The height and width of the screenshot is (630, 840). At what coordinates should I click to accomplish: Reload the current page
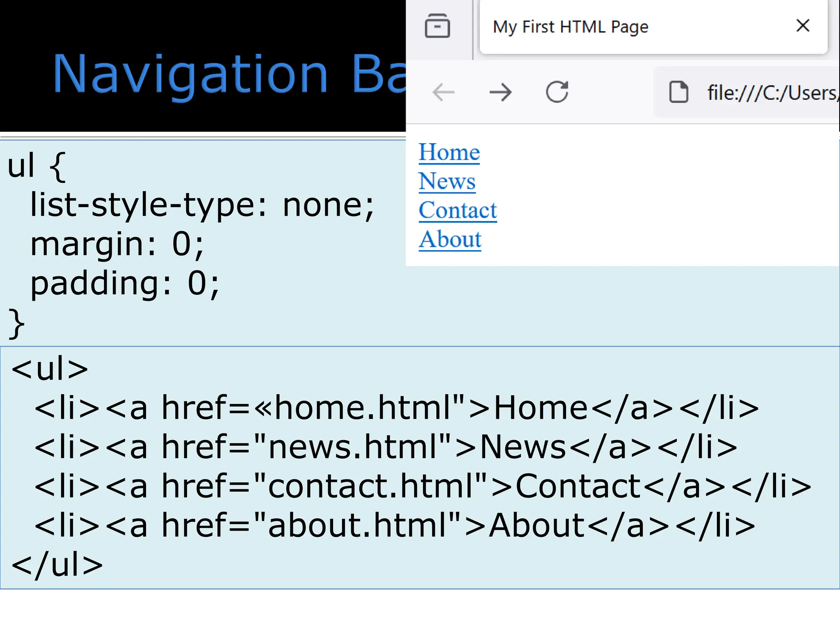(x=557, y=92)
